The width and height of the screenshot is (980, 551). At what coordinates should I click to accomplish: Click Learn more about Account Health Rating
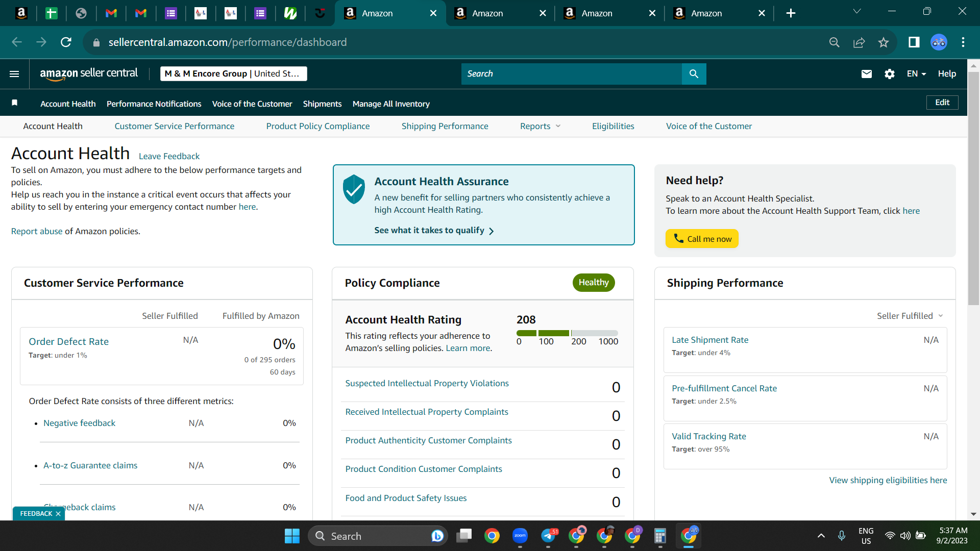[468, 348]
